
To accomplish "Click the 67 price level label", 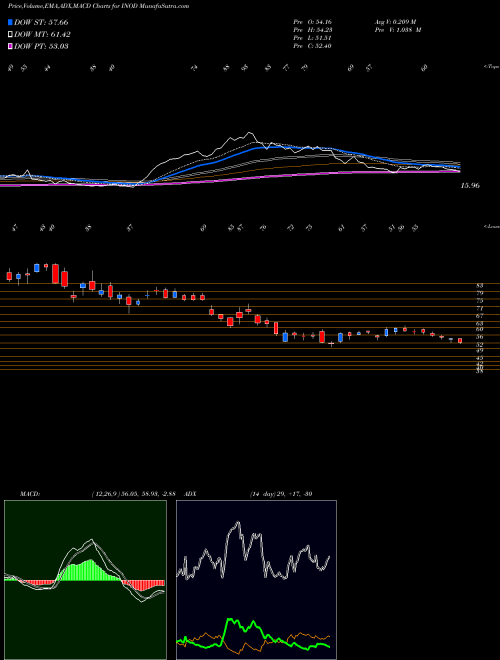I will point(480,315).
